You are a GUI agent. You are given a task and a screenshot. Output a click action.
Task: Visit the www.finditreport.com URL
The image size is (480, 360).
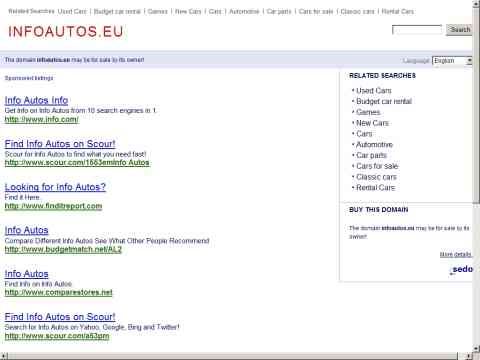[x=53, y=206]
